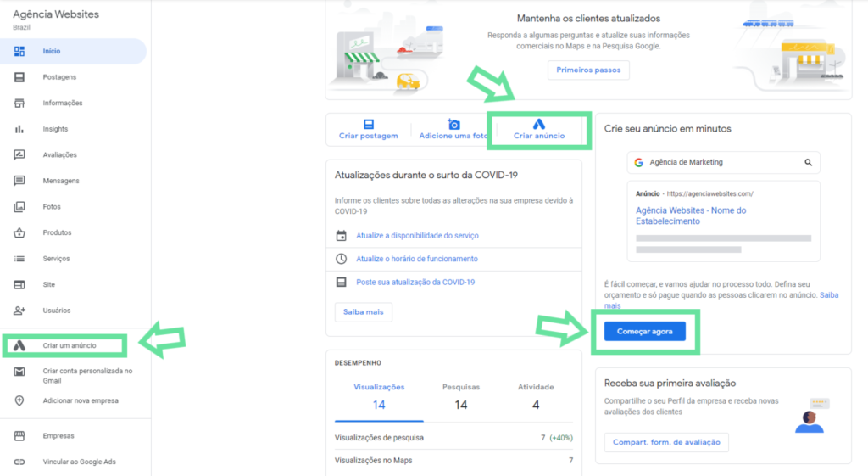The width and height of the screenshot is (868, 476).
Task: Click the search magnifier in ad preview
Action: pos(808,162)
